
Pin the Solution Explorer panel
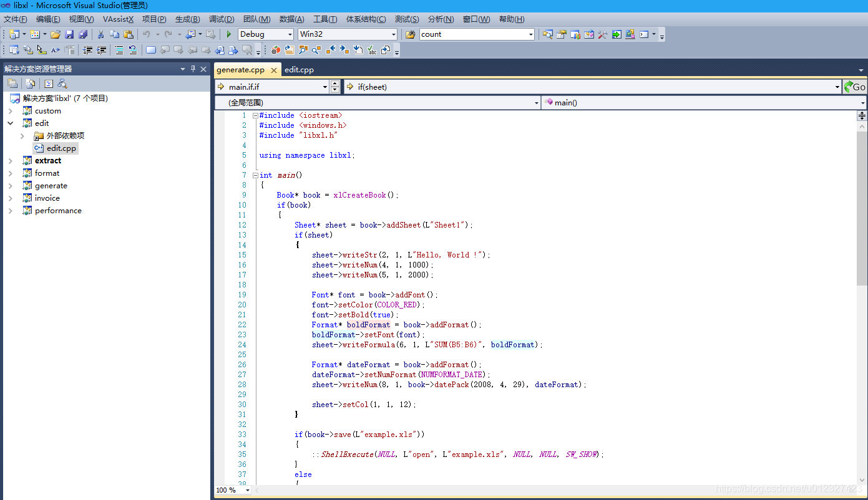coord(193,69)
